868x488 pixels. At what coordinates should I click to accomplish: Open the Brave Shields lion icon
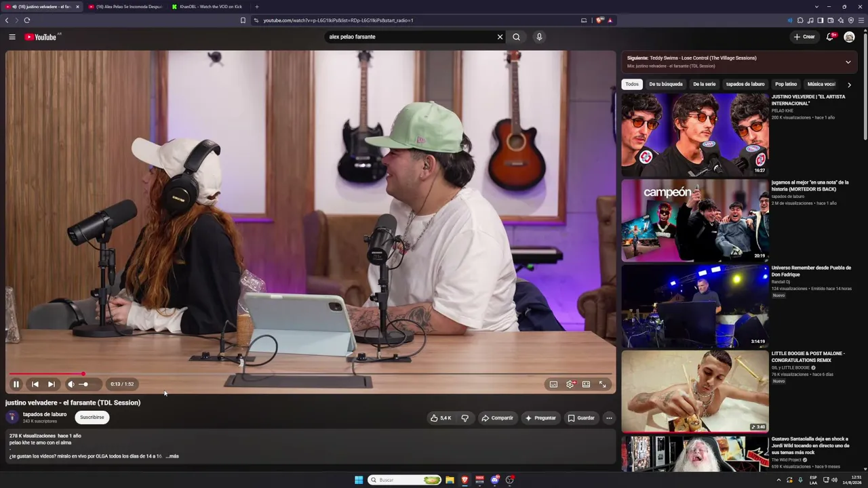click(x=599, y=20)
